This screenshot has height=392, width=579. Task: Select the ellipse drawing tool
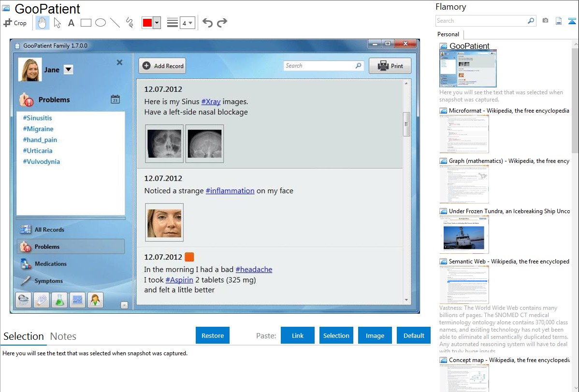(x=101, y=23)
